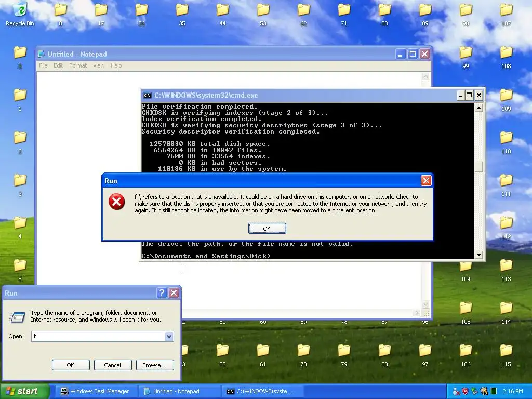Switch to Windows Task Manager in taskbar
Screen dimensions: 532x399
pyautogui.click(x=96, y=391)
